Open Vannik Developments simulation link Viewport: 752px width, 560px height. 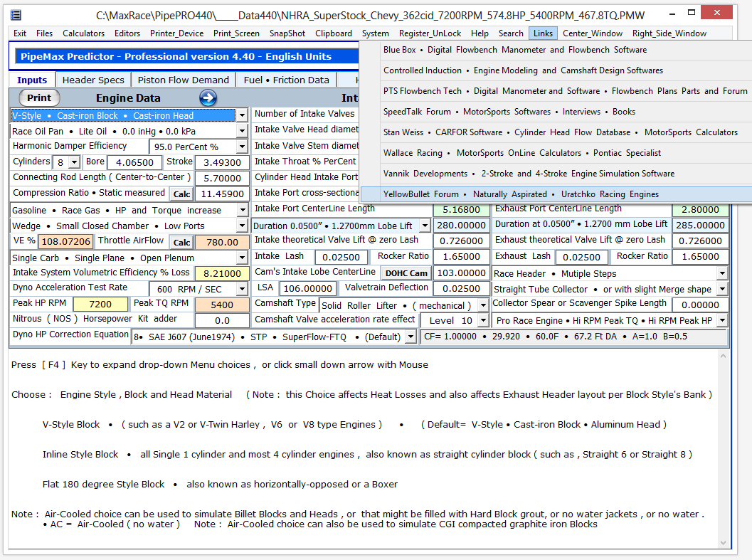(x=556, y=174)
